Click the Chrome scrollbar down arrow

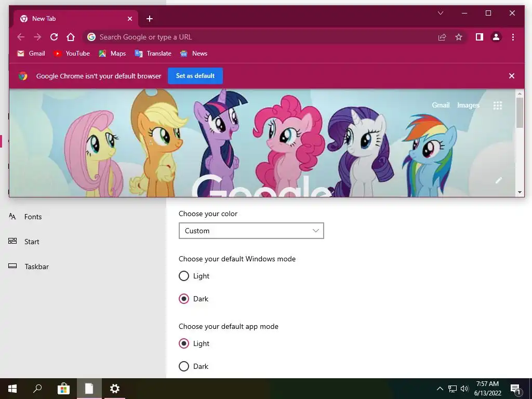[x=520, y=192]
